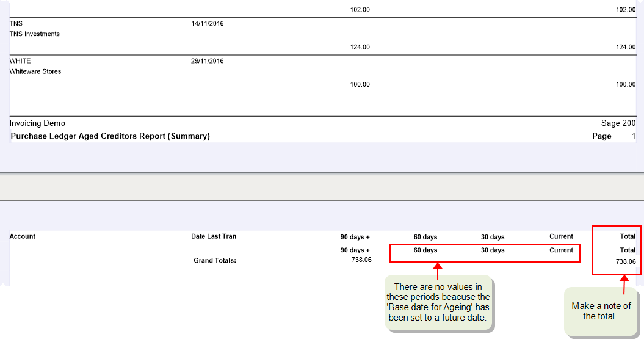The height and width of the screenshot is (345, 644).
Task: Click the 124.00 value in the Total column
Action: [626, 47]
